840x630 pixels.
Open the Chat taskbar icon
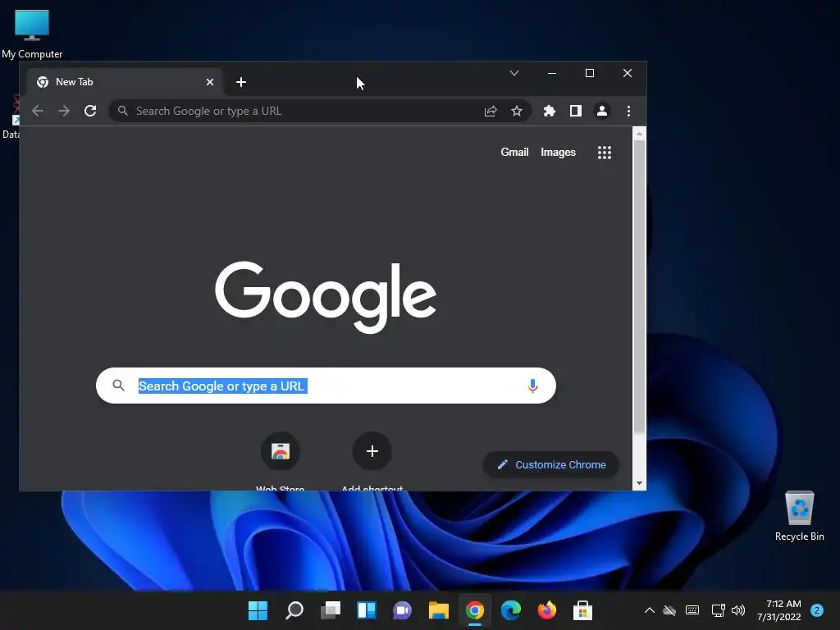(x=402, y=610)
